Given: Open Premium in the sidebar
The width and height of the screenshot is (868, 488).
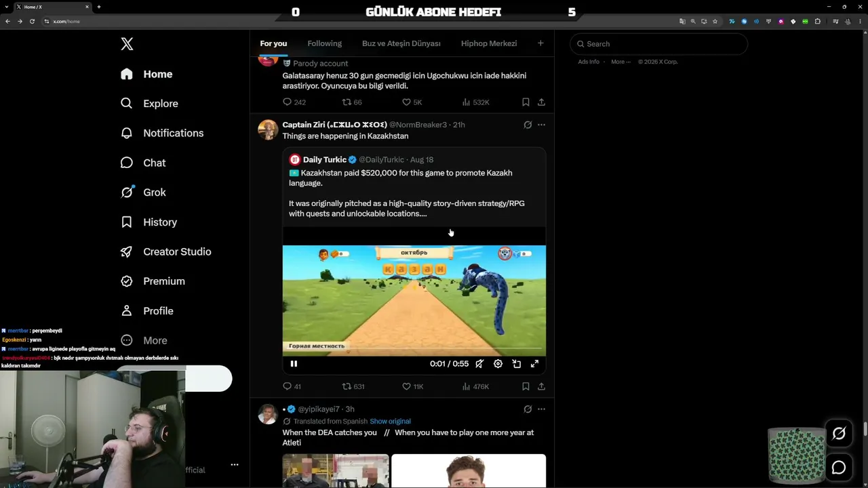Looking at the screenshot, I should 153,281.
